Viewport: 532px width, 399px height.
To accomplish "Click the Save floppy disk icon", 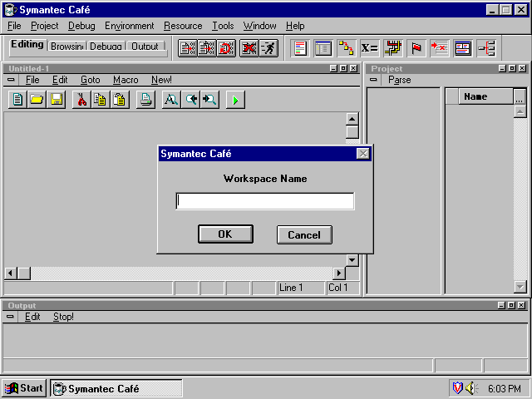I will click(x=57, y=100).
